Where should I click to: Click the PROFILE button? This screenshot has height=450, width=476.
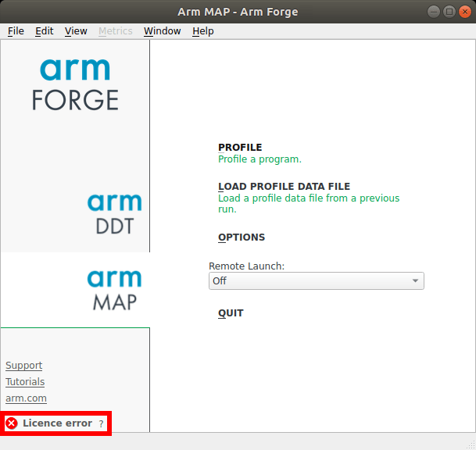(x=240, y=148)
